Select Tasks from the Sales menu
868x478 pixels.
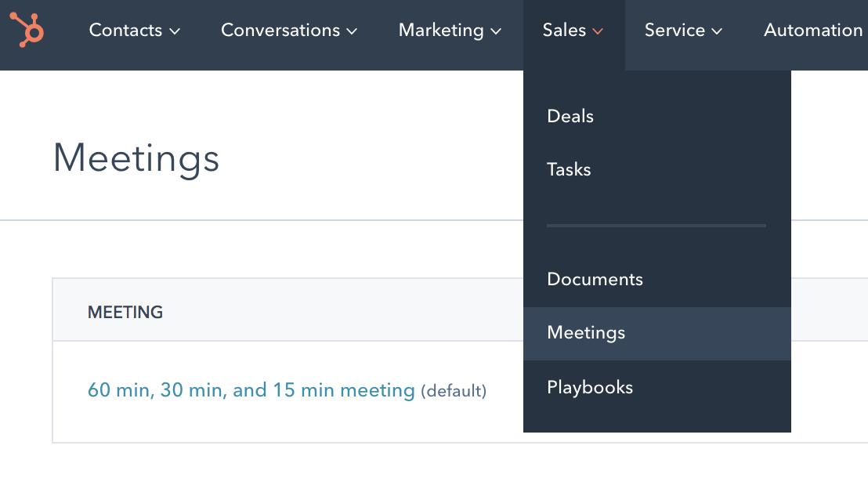pyautogui.click(x=569, y=169)
